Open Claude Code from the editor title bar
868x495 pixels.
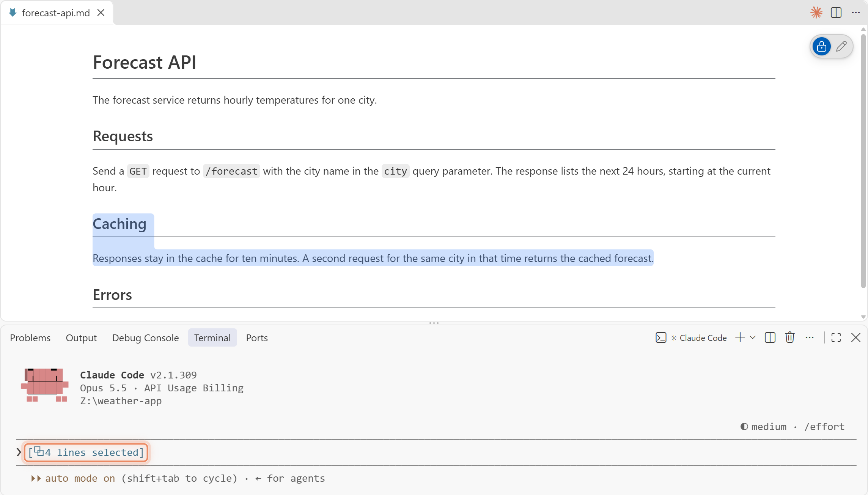(816, 13)
